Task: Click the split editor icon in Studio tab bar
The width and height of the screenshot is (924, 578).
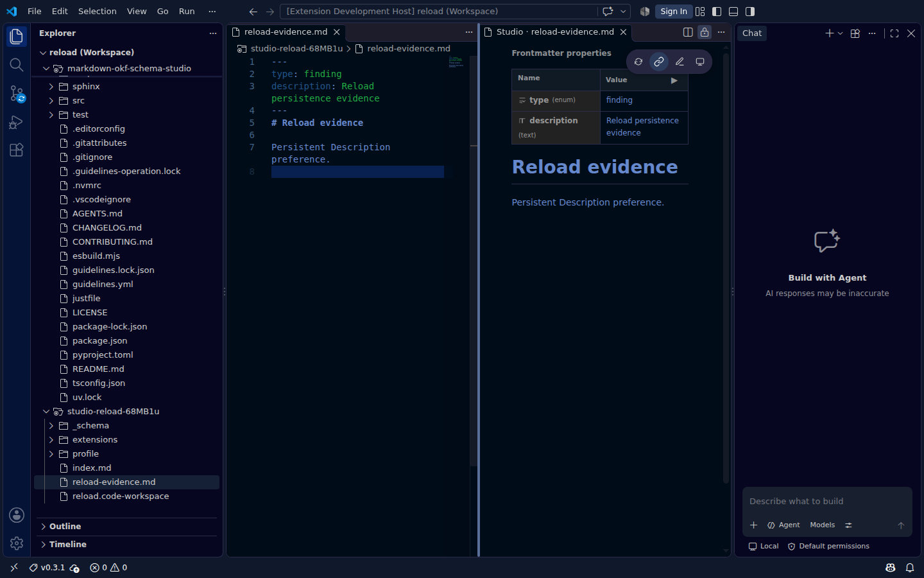Action: pyautogui.click(x=688, y=32)
